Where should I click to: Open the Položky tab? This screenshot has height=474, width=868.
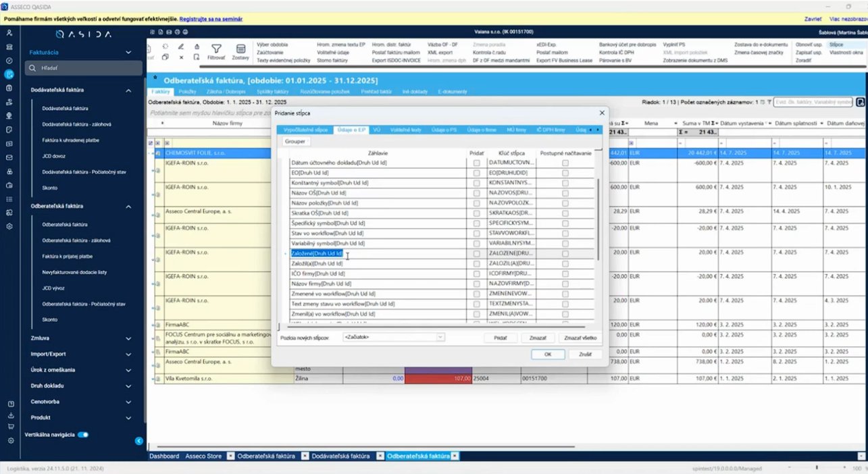tap(187, 91)
